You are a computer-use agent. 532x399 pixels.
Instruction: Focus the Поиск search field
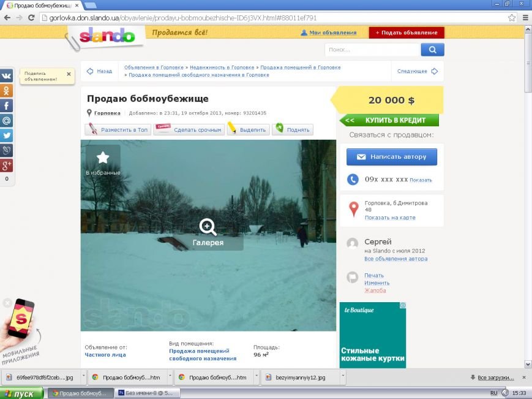tap(372, 50)
